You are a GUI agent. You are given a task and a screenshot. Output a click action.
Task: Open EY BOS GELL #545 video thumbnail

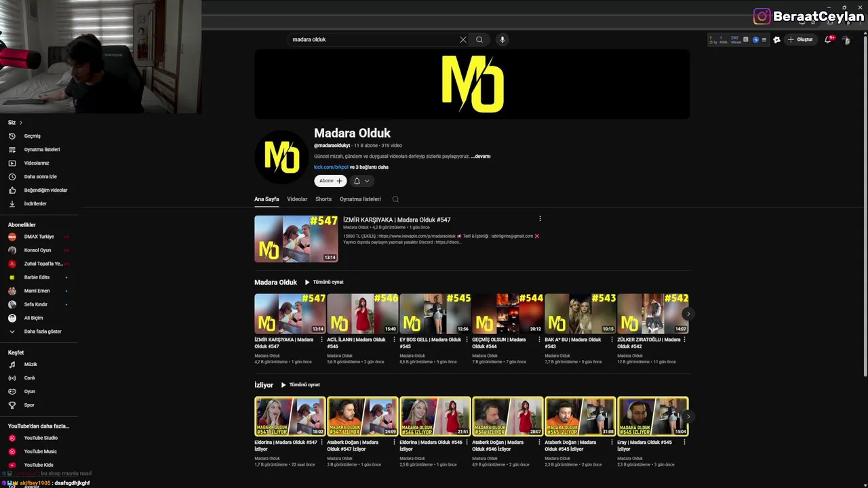click(435, 313)
